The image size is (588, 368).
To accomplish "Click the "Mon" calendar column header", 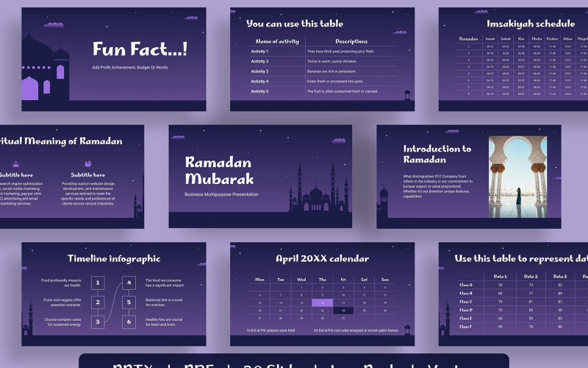I will (x=260, y=280).
